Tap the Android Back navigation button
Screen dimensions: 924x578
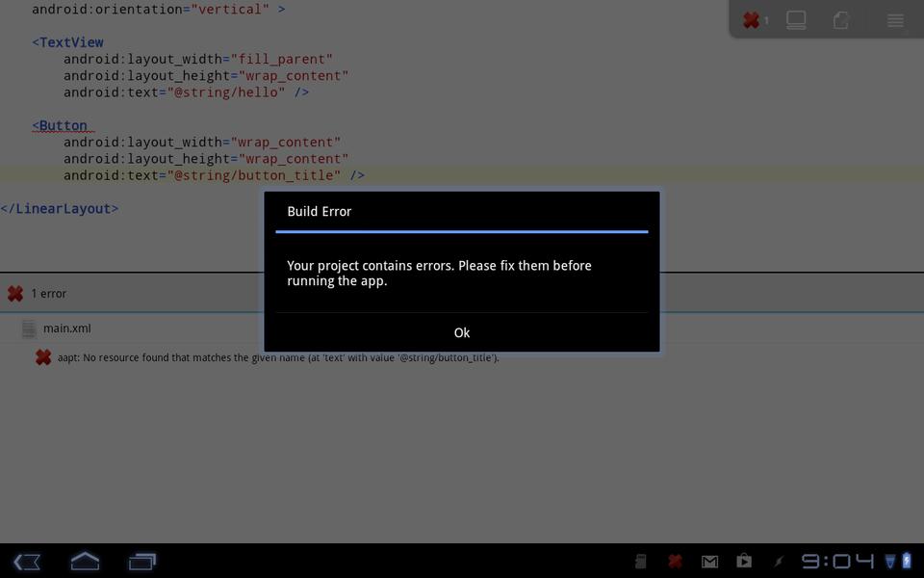pos(27,562)
